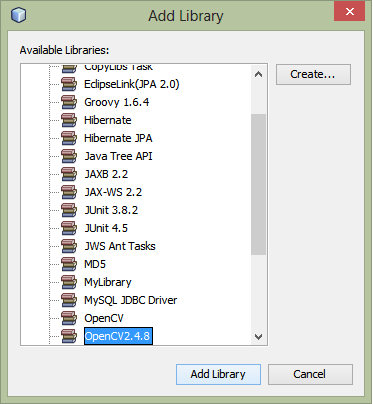The image size is (373, 404).
Task: Close the Add Library dialog window
Action: click(x=349, y=12)
